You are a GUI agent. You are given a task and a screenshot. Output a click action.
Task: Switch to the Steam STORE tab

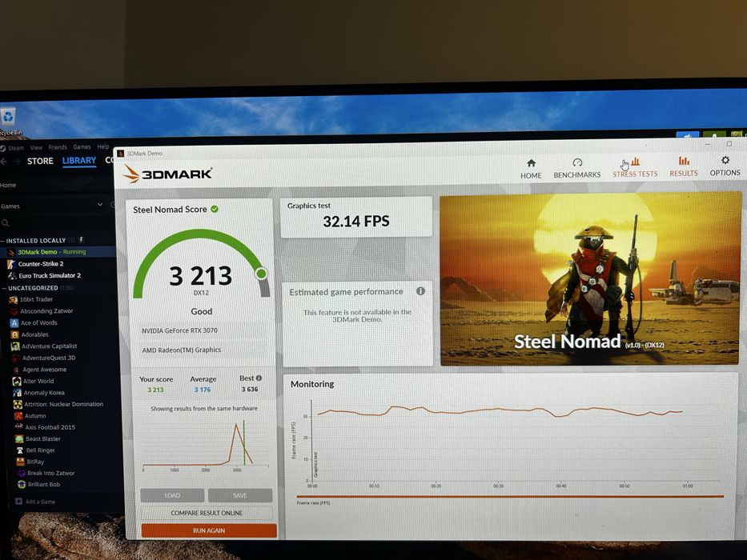(x=40, y=161)
